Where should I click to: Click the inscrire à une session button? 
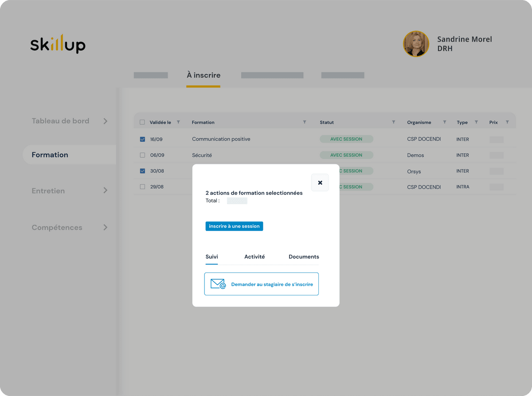tap(234, 226)
